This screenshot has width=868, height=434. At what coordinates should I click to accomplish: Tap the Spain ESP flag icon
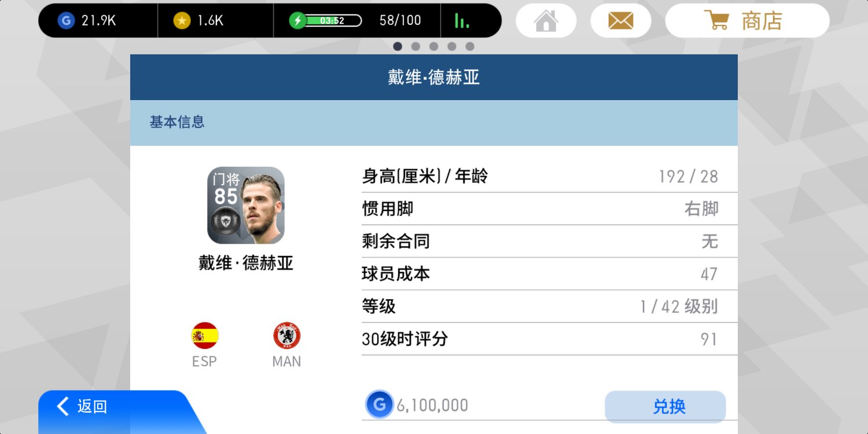pos(204,336)
